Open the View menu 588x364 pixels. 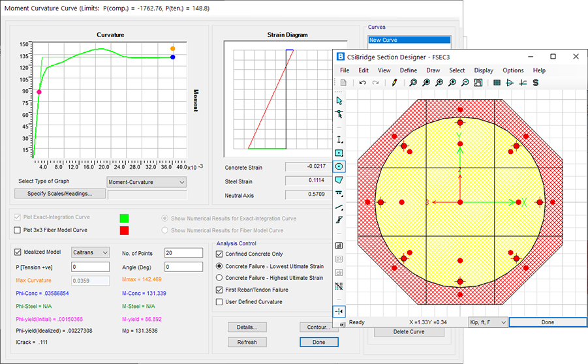click(x=384, y=70)
